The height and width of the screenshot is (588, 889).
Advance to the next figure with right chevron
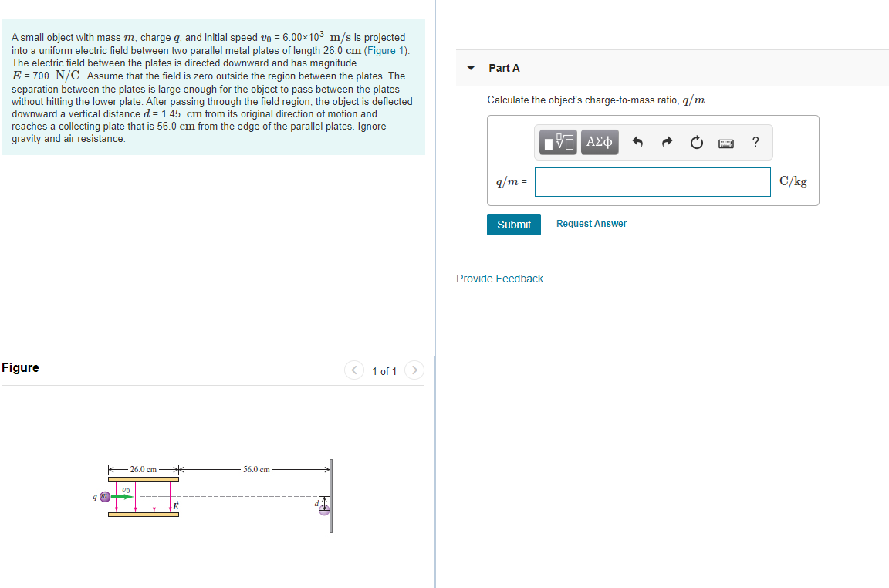click(x=414, y=370)
